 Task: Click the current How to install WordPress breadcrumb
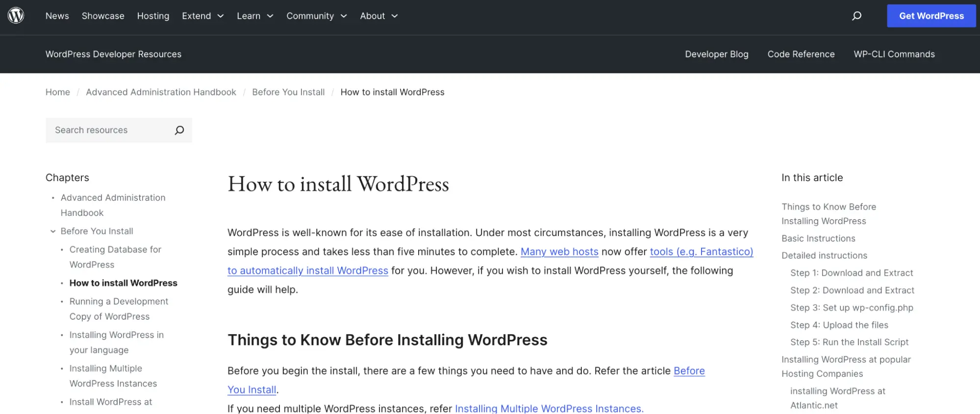[392, 92]
